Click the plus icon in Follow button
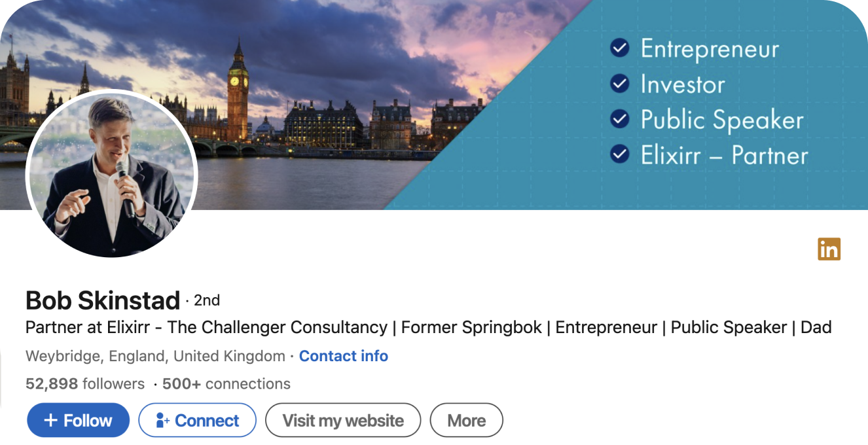The height and width of the screenshot is (445, 868). (50, 421)
